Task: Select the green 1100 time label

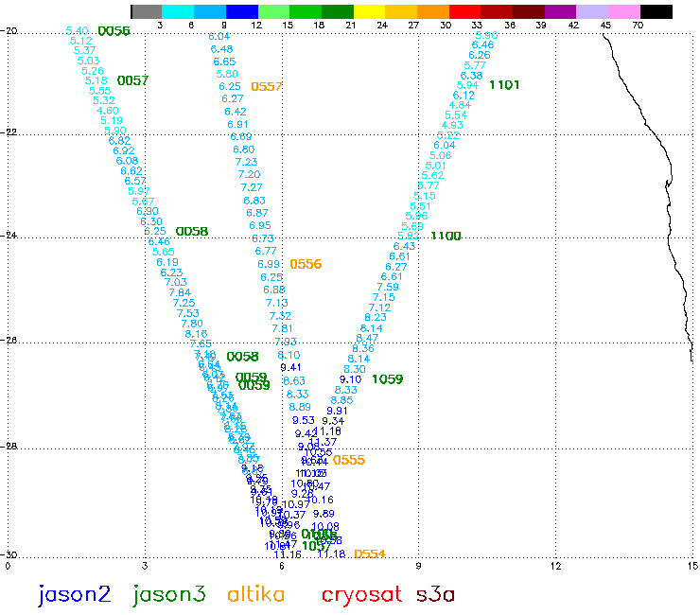Action: click(x=446, y=236)
